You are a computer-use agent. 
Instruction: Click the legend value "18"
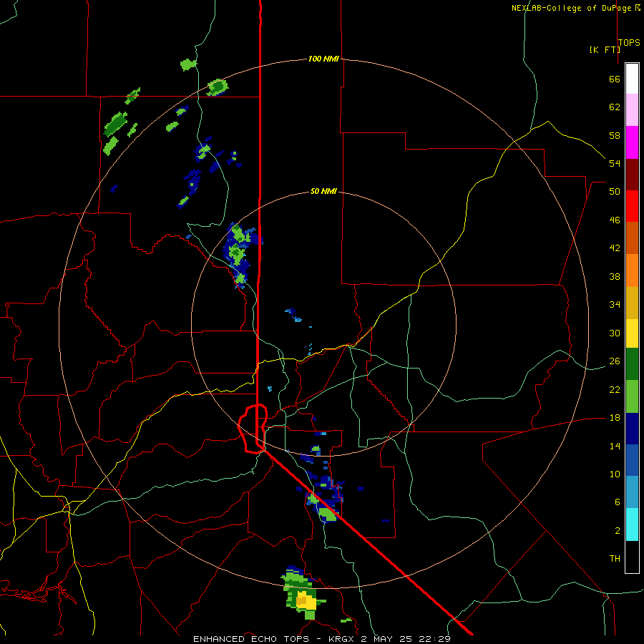click(615, 418)
